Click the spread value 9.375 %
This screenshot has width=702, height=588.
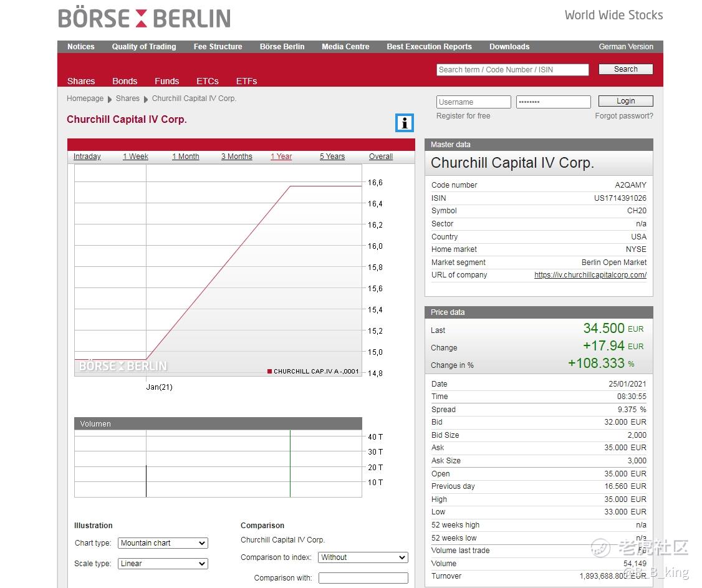pyautogui.click(x=632, y=409)
